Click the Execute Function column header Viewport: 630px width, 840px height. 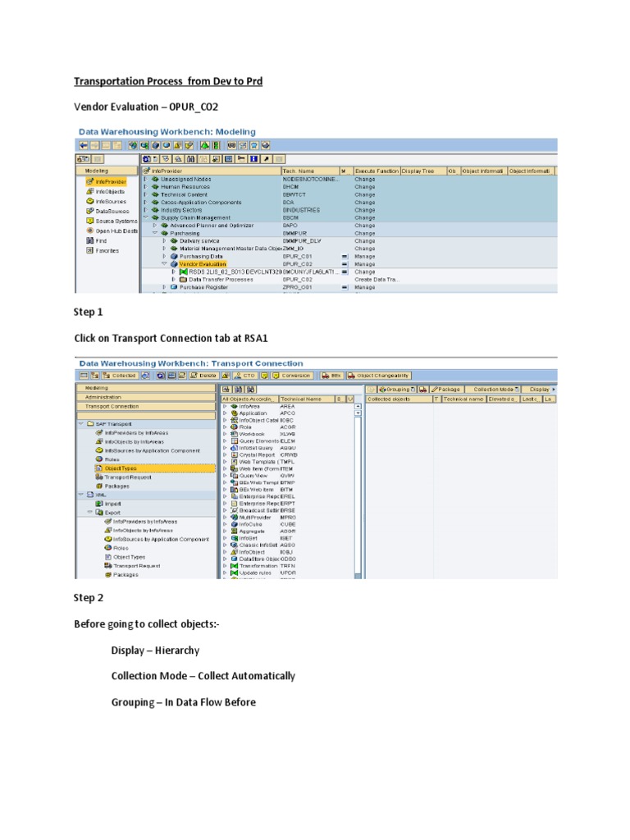pyautogui.click(x=377, y=171)
